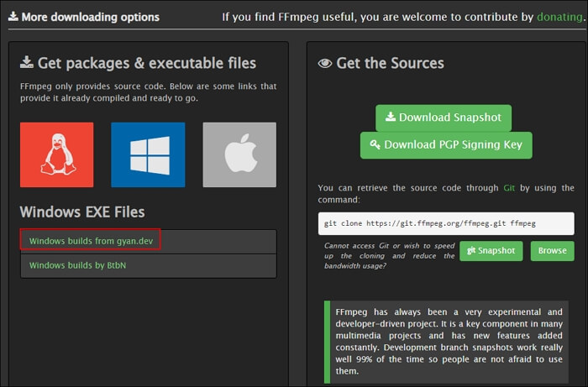
Task: Click the download icon beside Get packages heading
Action: pos(27,62)
